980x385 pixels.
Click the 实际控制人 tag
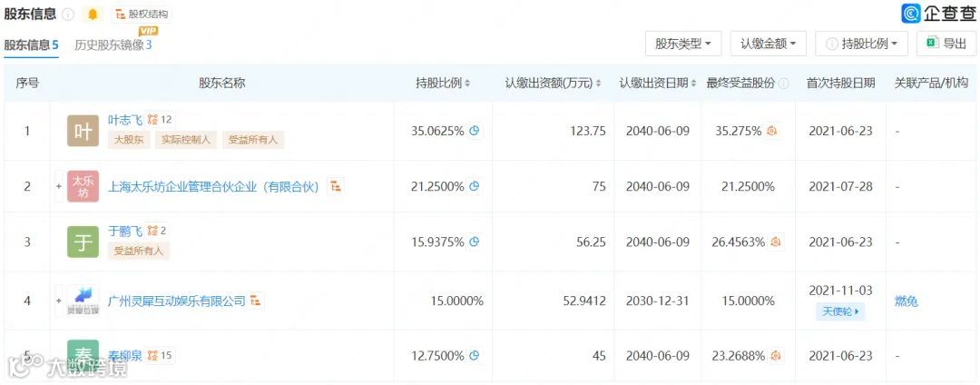pos(186,140)
